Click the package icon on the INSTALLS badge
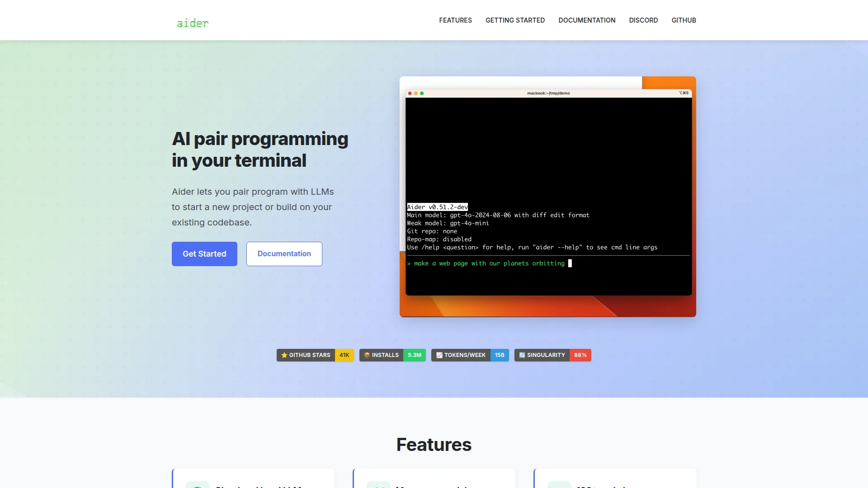 point(367,355)
